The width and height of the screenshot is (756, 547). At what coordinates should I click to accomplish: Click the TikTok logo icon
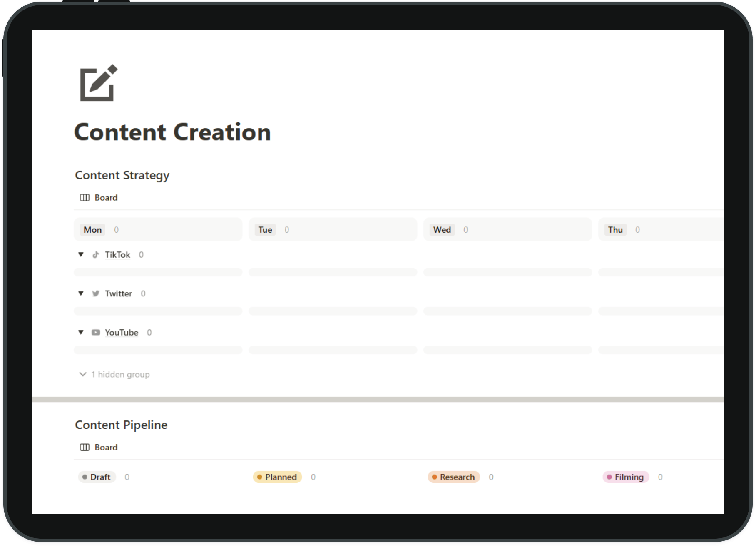[x=96, y=254]
